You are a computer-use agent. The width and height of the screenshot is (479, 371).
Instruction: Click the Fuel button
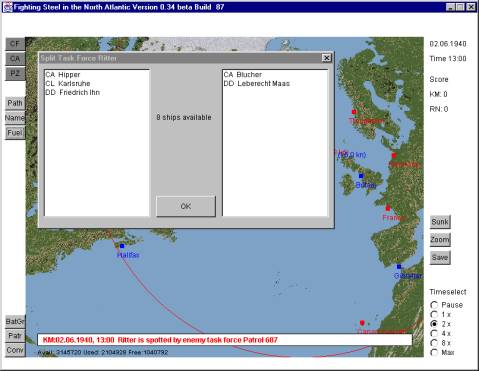(x=15, y=133)
